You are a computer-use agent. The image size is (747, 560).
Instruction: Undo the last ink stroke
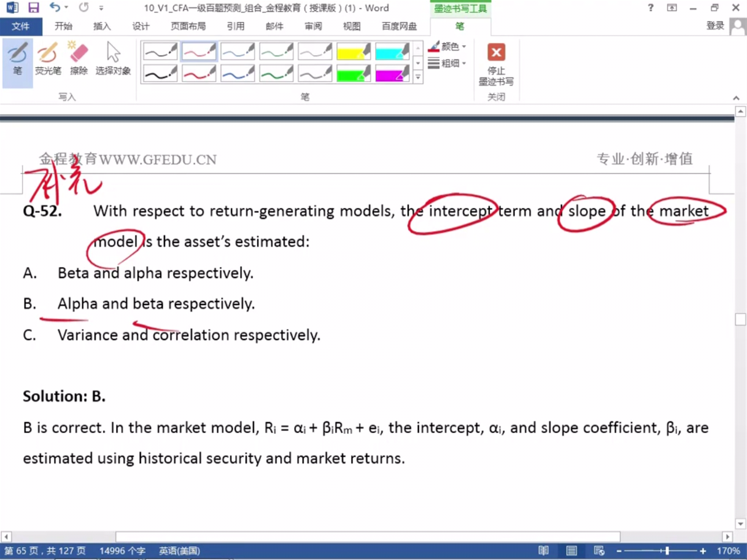pos(55,7)
